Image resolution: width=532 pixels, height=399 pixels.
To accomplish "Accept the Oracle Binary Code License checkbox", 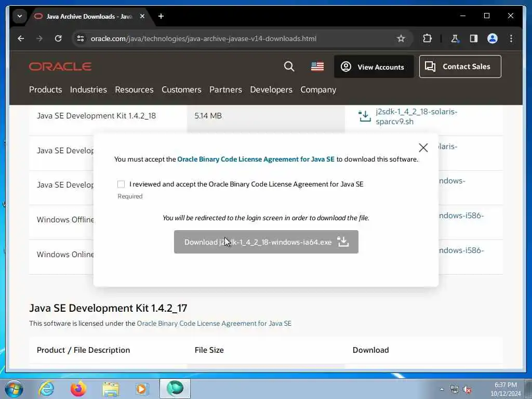I will (x=121, y=184).
